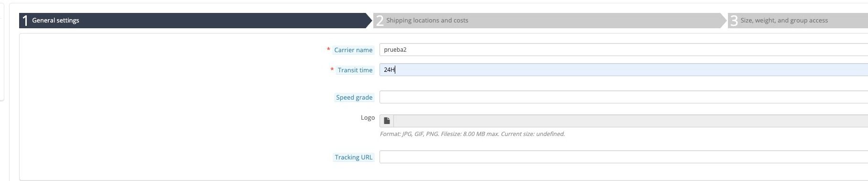The width and height of the screenshot is (868, 181).
Task: Click the Tracking URL label
Action: (x=353, y=157)
